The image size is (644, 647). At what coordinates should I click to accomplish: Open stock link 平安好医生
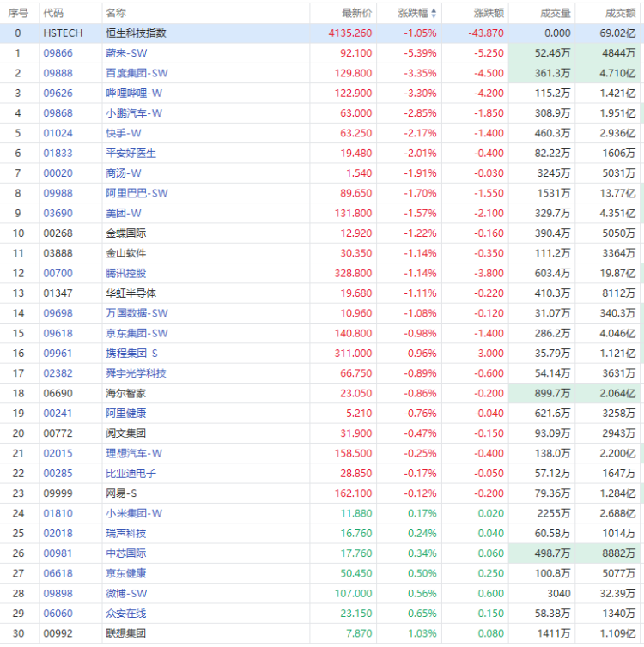pyautogui.click(x=131, y=154)
